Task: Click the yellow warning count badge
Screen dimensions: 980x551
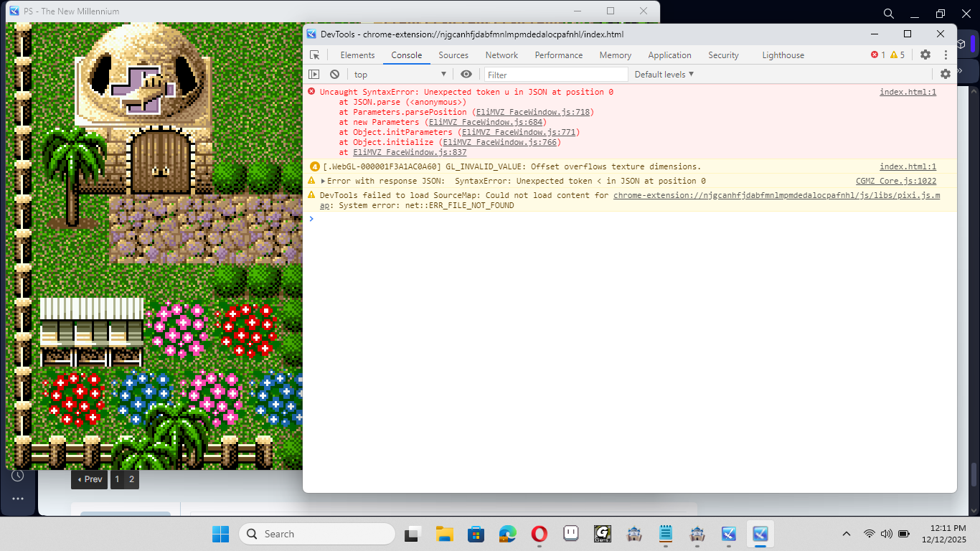Action: click(897, 55)
